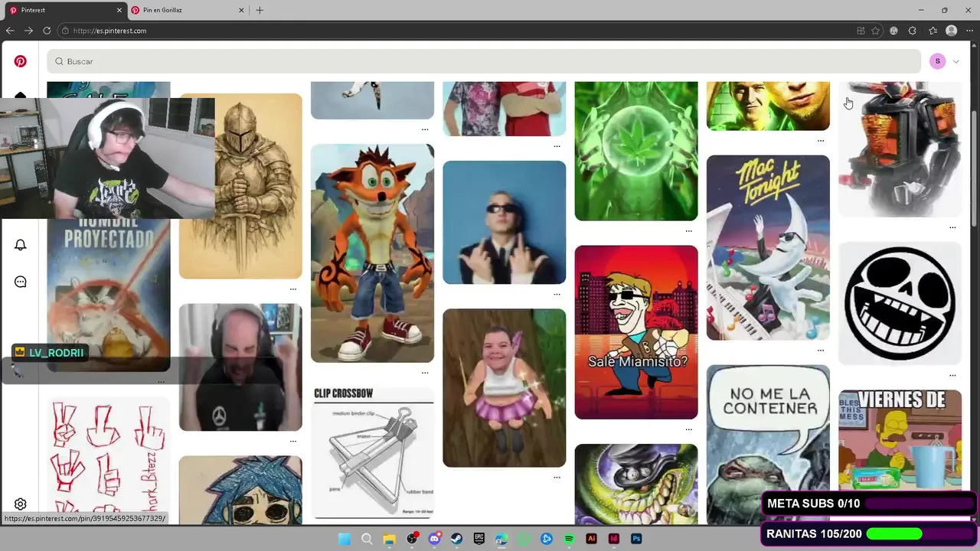Open the Clip Crossbow pin
980x551 pixels.
(372, 455)
